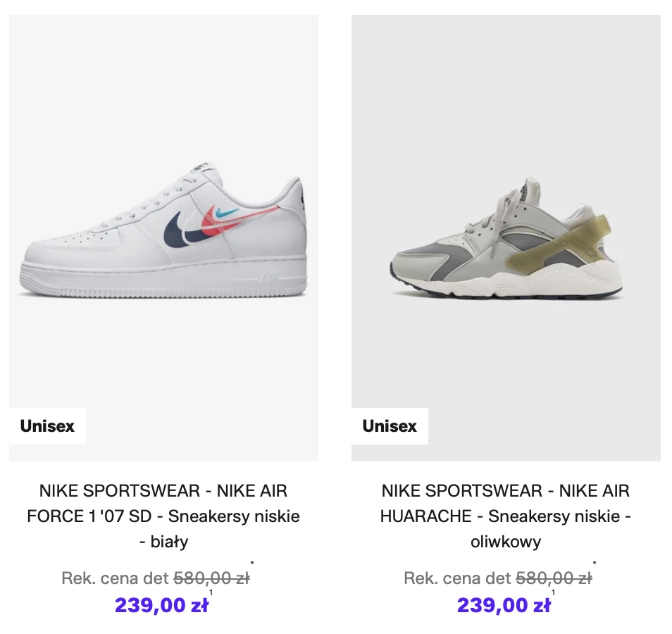This screenshot has width=672, height=634.
Task: Click the crossed-out 580,00 zł on Air Huarache
Action: click(554, 578)
